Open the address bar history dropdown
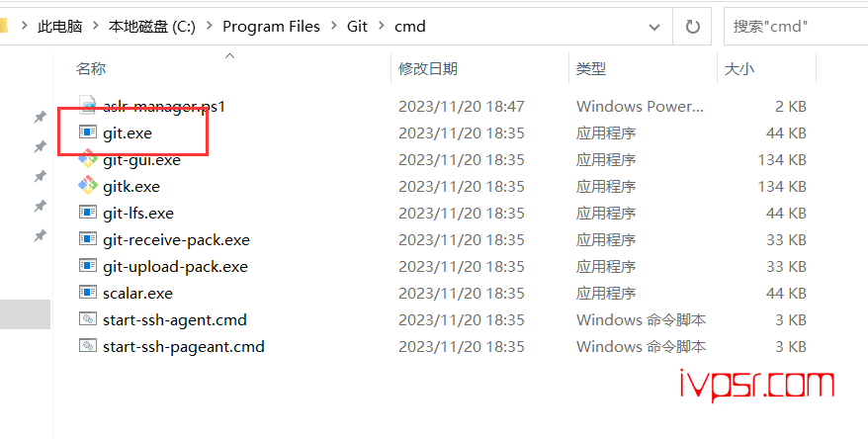The height and width of the screenshot is (439, 868). click(x=654, y=27)
